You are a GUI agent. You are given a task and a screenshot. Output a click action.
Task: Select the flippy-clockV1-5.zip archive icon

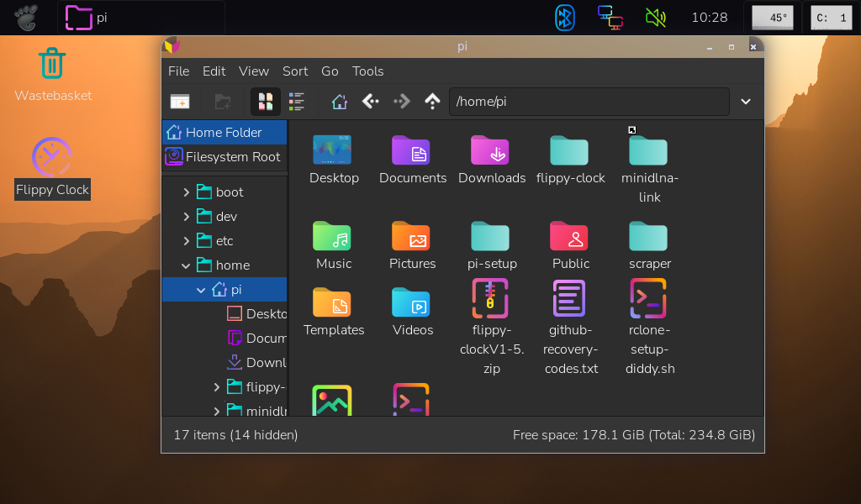pyautogui.click(x=490, y=298)
